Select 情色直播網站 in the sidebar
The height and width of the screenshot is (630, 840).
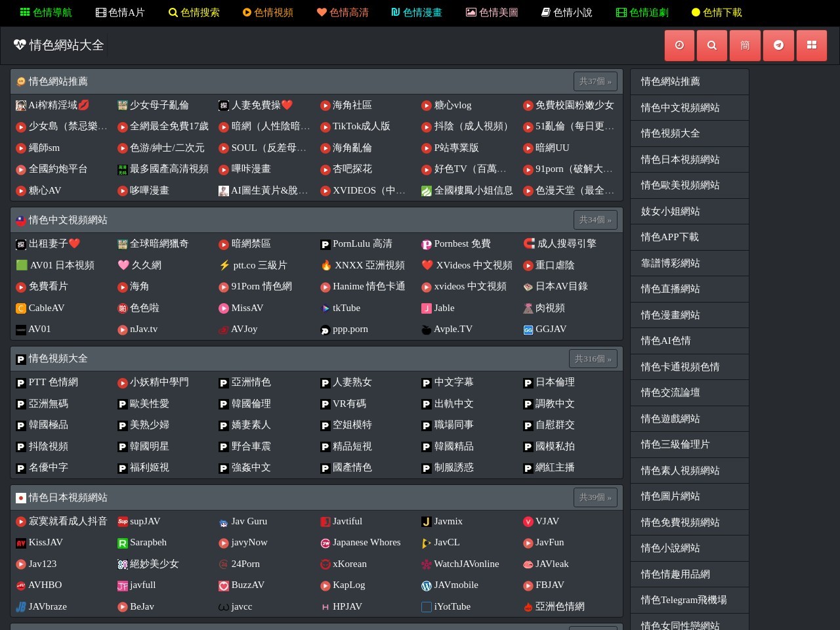pos(669,289)
